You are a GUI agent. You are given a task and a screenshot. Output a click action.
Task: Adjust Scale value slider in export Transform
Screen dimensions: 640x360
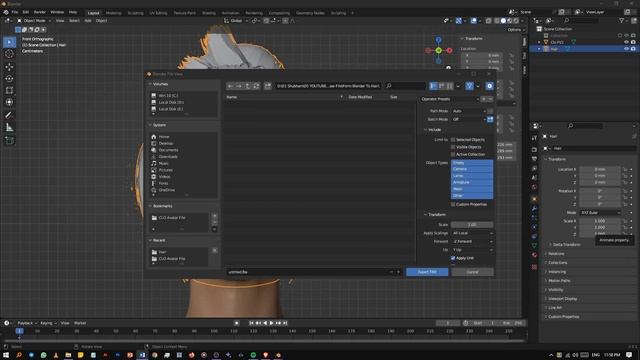pos(472,225)
